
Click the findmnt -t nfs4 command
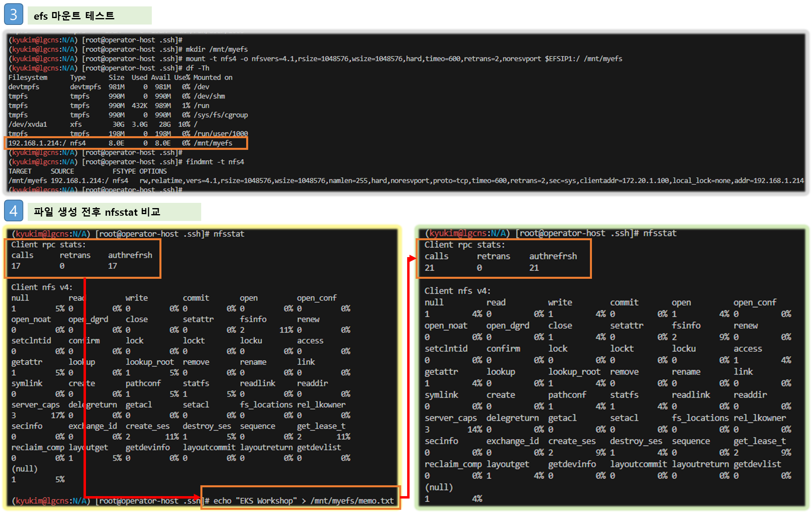tap(214, 162)
